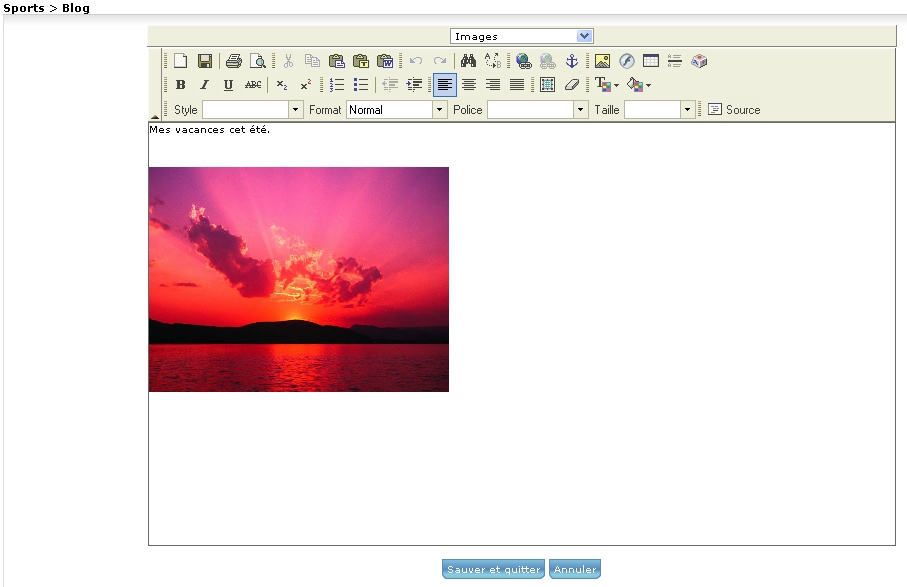Justify the text block
The height and width of the screenshot is (587, 907).
[517, 85]
